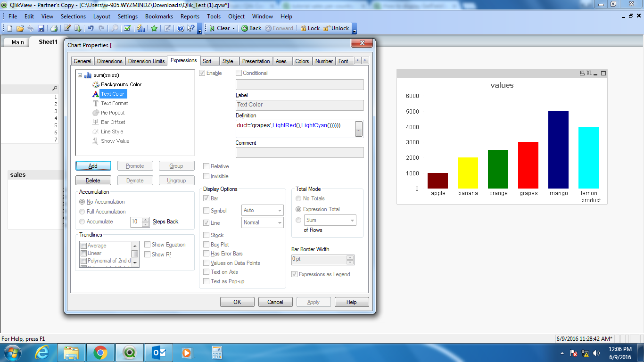Click the Add expression button
Screen dimensions: 644x362
pyautogui.click(x=93, y=166)
